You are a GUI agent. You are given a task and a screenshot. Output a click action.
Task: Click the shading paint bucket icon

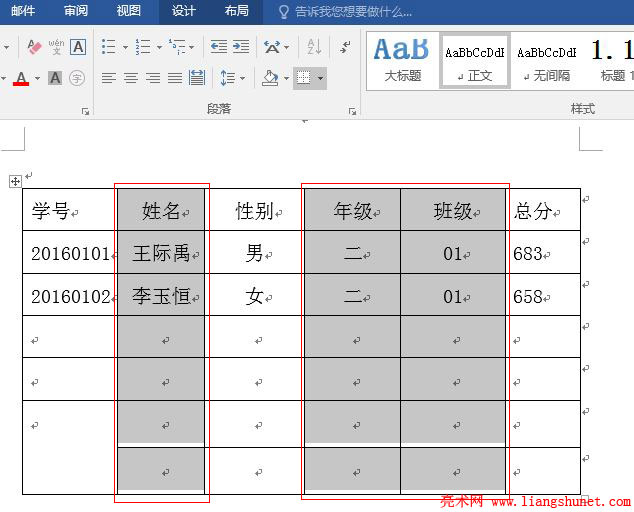[270, 78]
